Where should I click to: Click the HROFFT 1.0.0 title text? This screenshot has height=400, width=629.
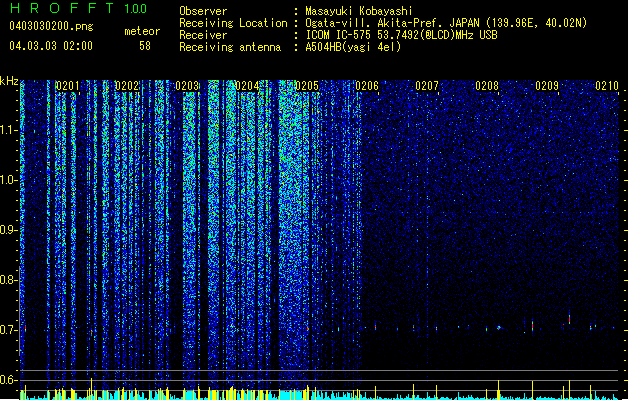[79, 8]
